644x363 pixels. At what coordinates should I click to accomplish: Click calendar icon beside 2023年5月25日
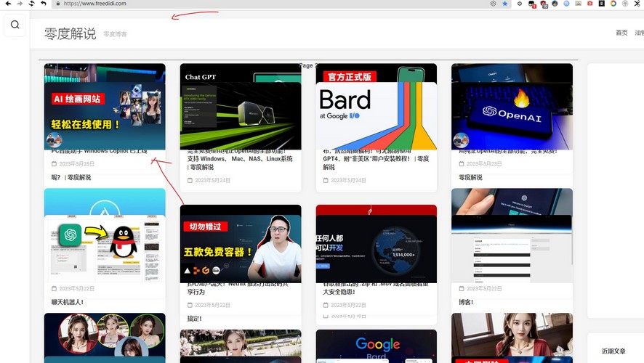coord(54,163)
